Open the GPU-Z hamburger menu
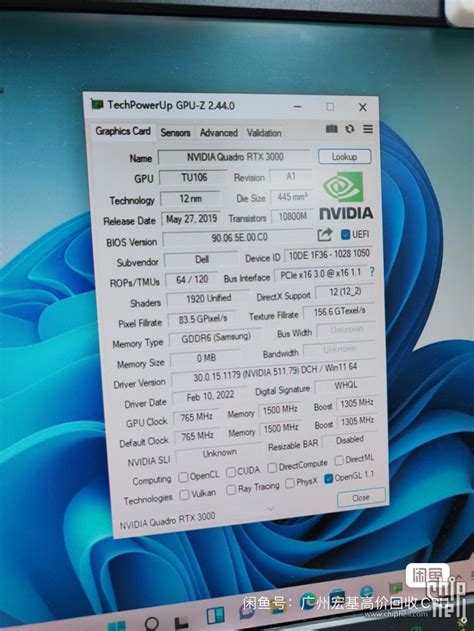 coord(368,129)
